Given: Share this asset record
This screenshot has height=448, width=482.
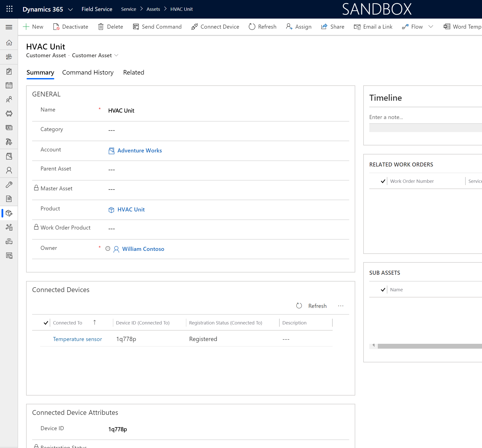Looking at the screenshot, I should tap(333, 27).
